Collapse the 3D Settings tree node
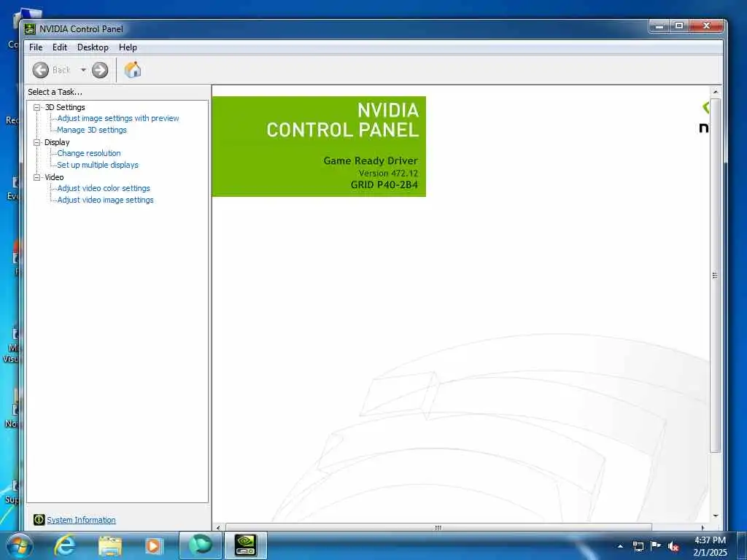Image resolution: width=747 pixels, height=560 pixels. tap(36, 108)
